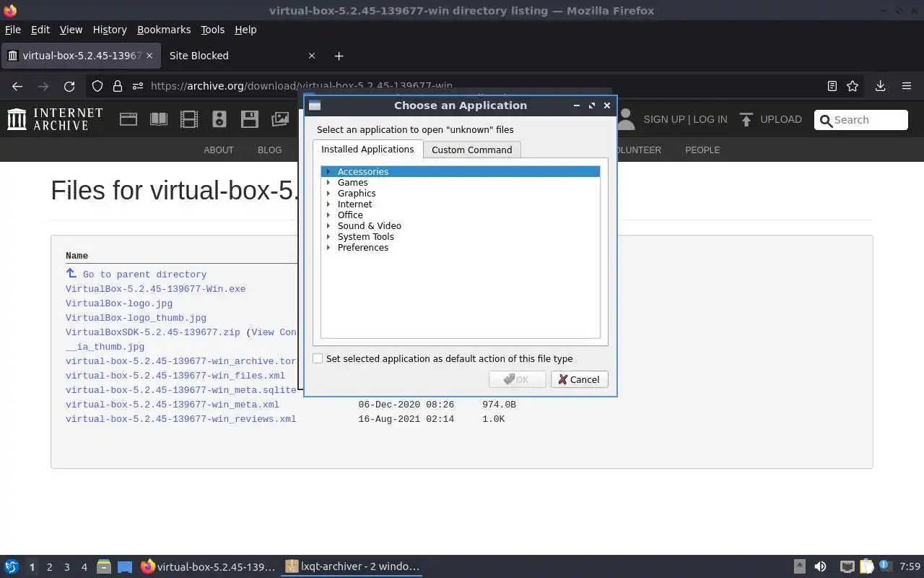Expand the Internet category
924x578 pixels.
click(x=328, y=204)
